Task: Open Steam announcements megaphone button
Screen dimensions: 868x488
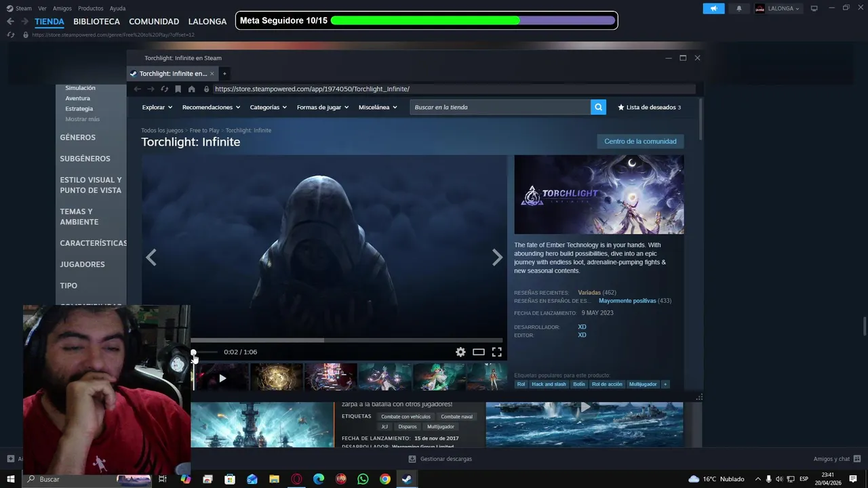Action: 713,8
